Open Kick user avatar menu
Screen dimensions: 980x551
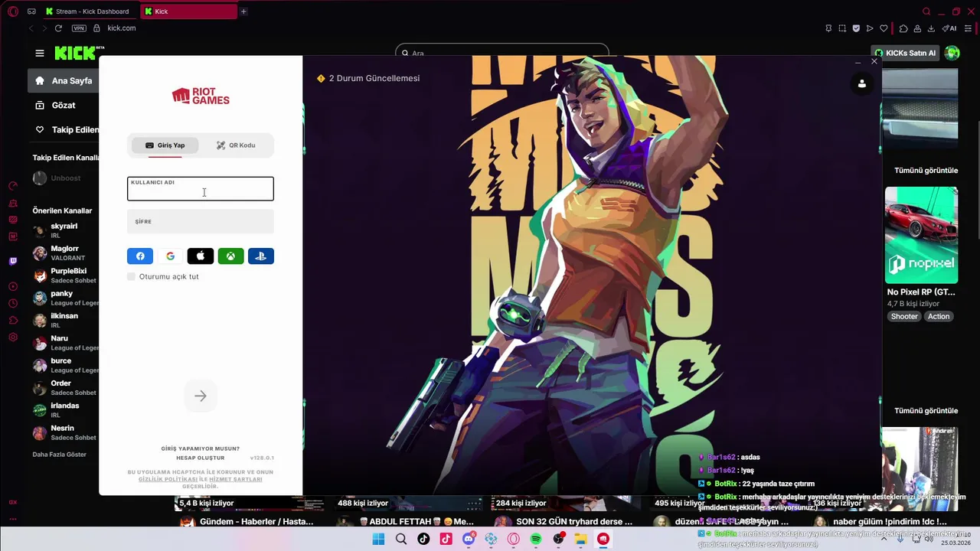(x=952, y=53)
